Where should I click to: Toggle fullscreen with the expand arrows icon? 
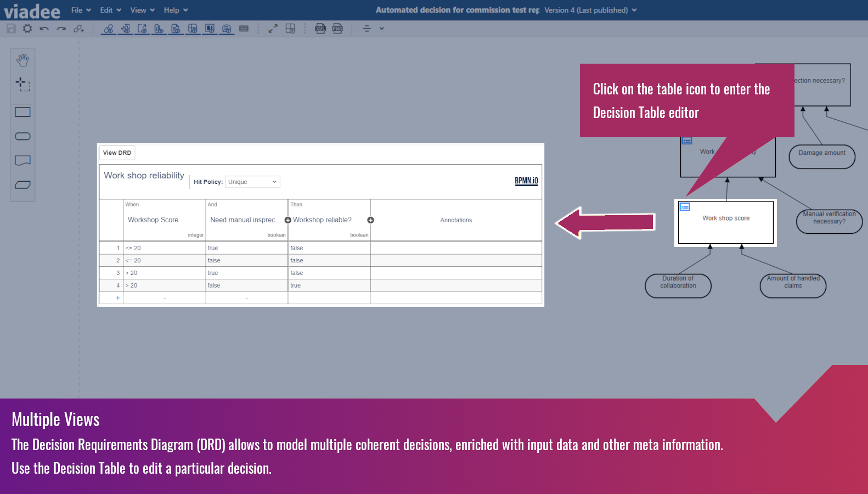tap(273, 29)
